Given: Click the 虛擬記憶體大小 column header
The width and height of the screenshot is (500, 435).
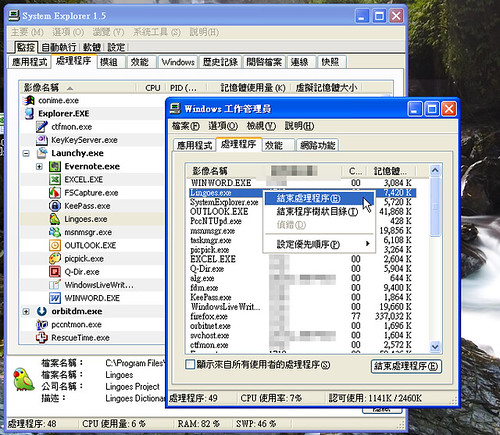Looking at the screenshot, I should point(326,88).
